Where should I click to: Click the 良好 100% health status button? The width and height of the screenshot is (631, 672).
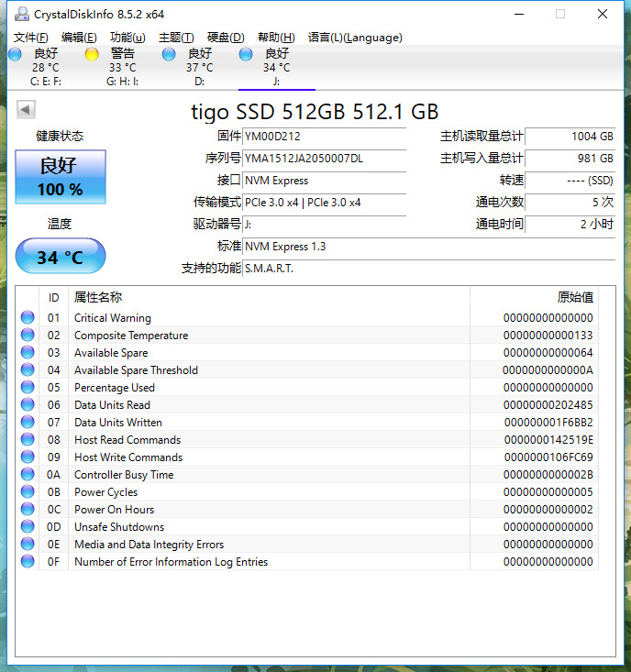pyautogui.click(x=61, y=177)
